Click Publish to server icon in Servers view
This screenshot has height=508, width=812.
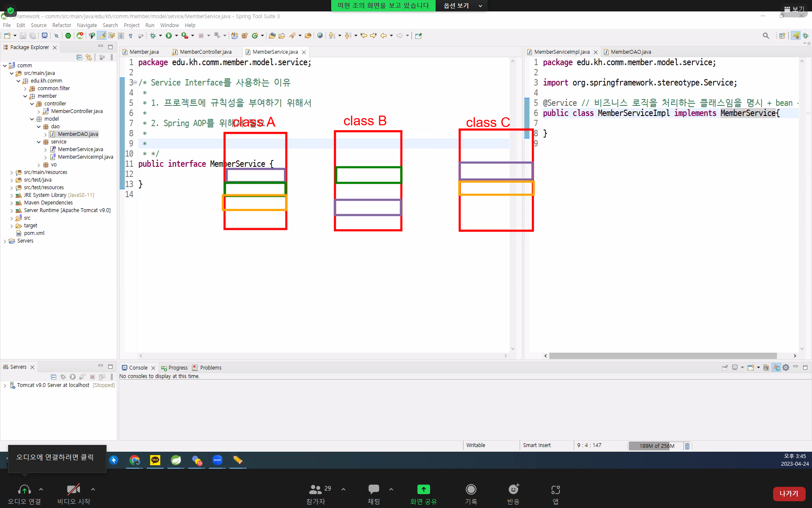tap(102, 377)
